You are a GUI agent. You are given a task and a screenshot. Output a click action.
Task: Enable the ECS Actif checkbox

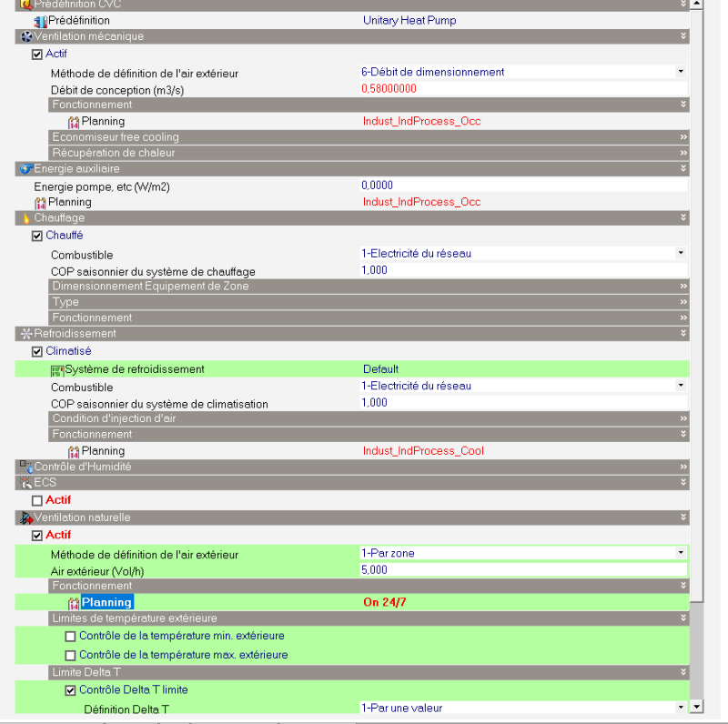37,500
